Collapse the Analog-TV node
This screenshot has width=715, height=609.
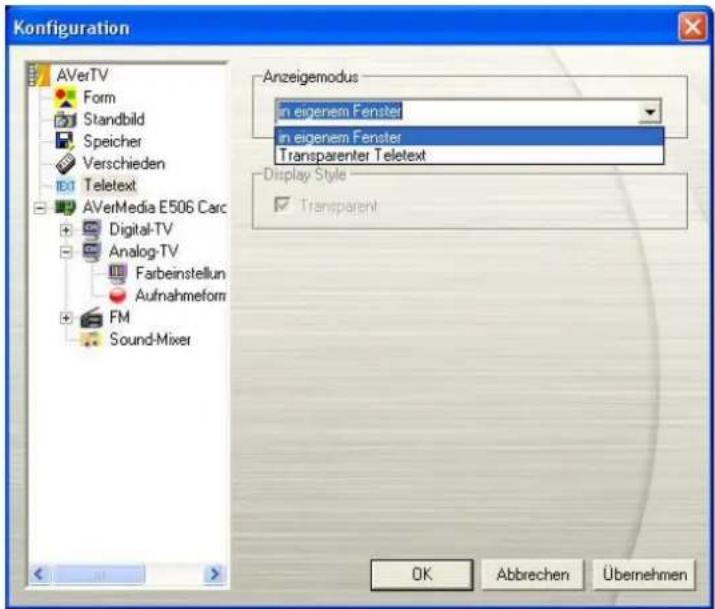click(66, 252)
